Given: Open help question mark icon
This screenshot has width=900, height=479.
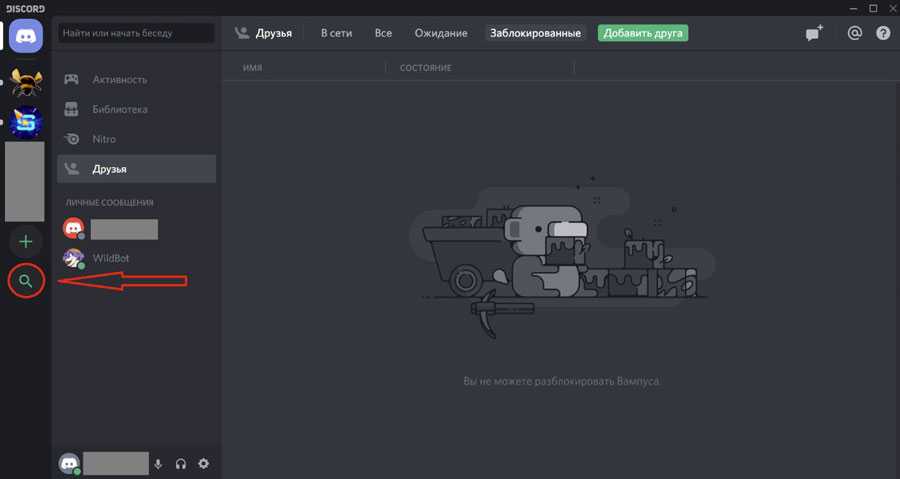Looking at the screenshot, I should pyautogui.click(x=883, y=33).
